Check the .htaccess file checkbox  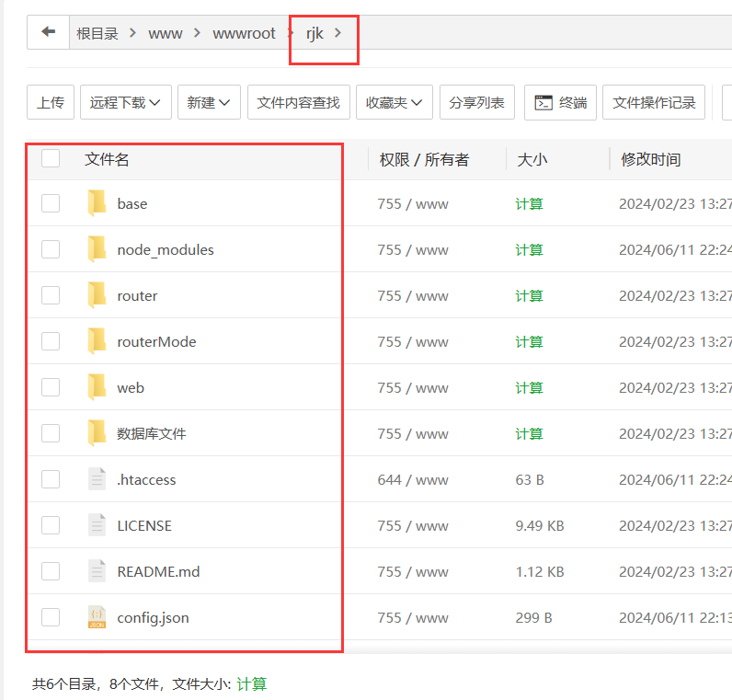tap(51, 479)
